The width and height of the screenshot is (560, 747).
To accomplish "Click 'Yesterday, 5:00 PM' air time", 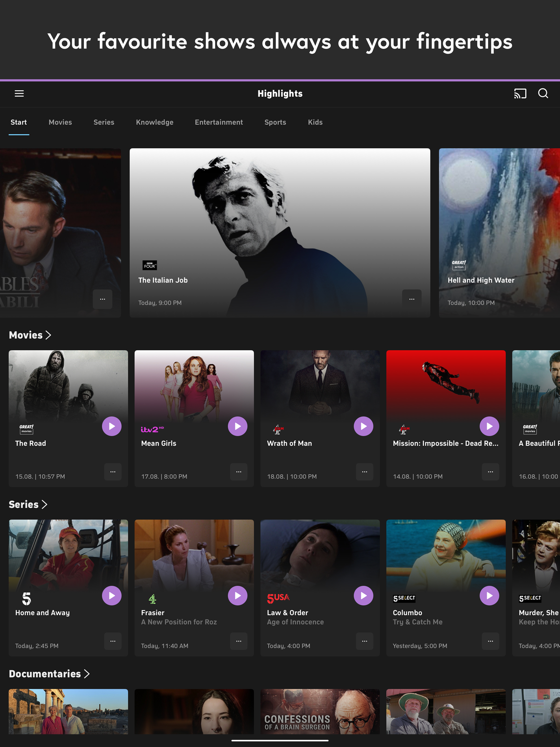I will tap(420, 646).
